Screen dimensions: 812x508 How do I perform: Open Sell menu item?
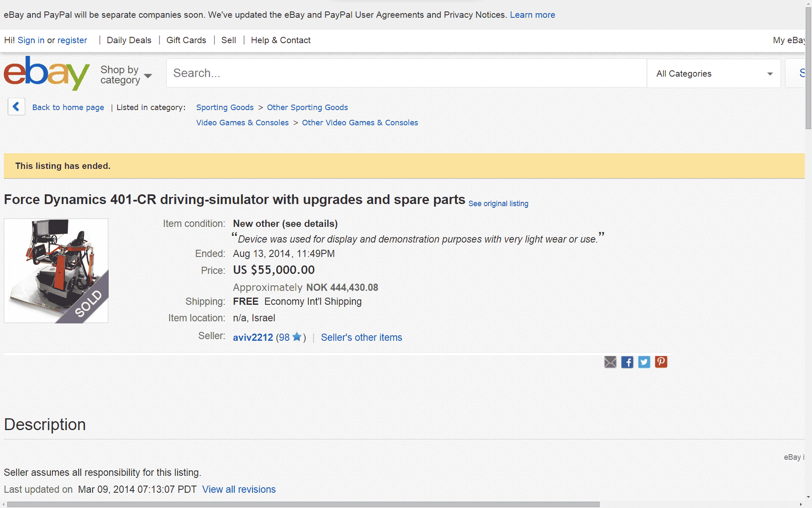pos(229,40)
